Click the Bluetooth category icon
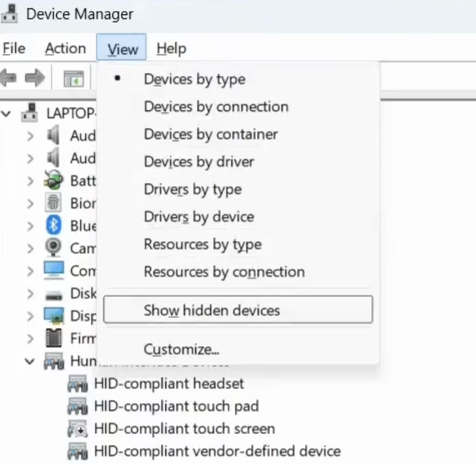Image resolution: width=476 pixels, height=464 pixels. tap(54, 225)
